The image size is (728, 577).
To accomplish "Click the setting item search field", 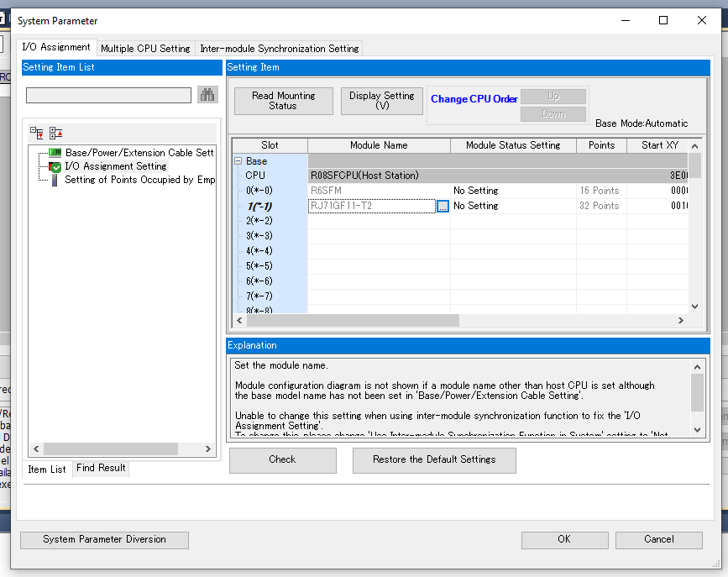I will pos(108,95).
